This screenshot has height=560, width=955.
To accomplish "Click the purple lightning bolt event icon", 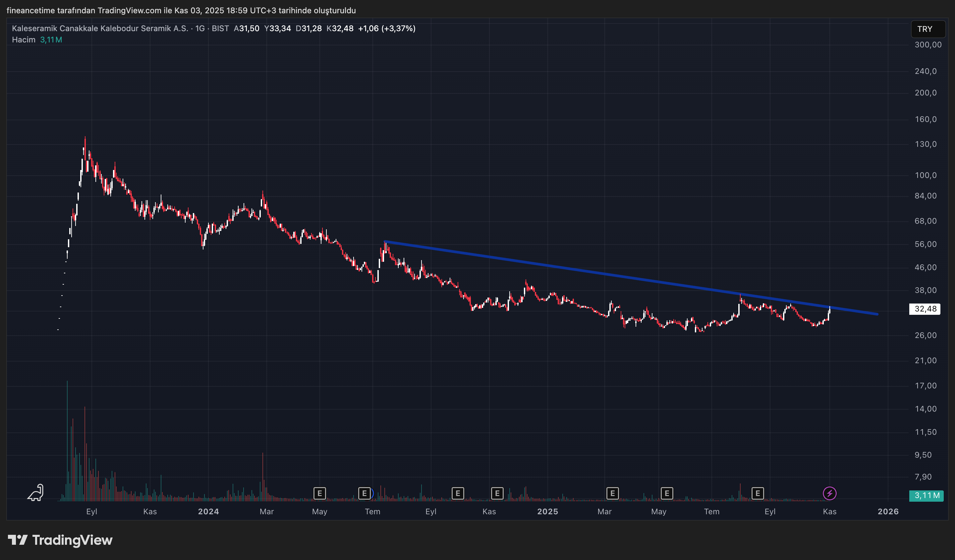I will (829, 493).
